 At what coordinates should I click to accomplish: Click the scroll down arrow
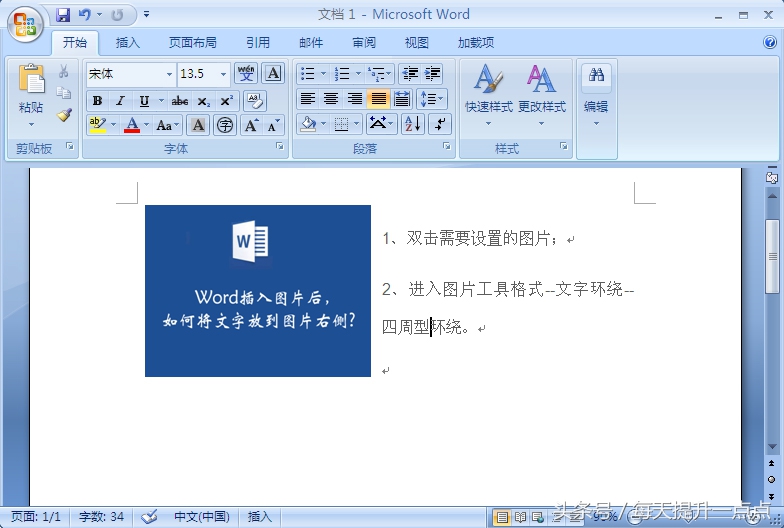pos(772,446)
